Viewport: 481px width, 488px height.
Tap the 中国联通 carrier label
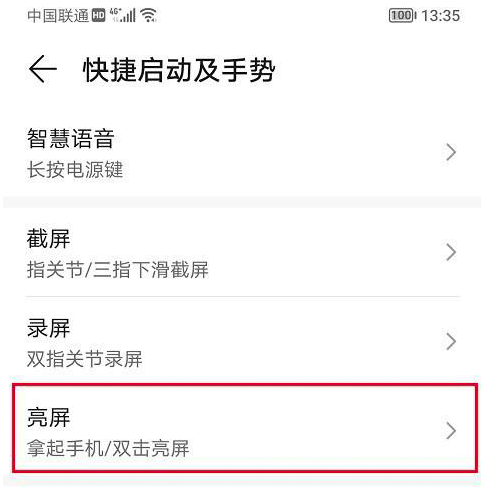58,15
